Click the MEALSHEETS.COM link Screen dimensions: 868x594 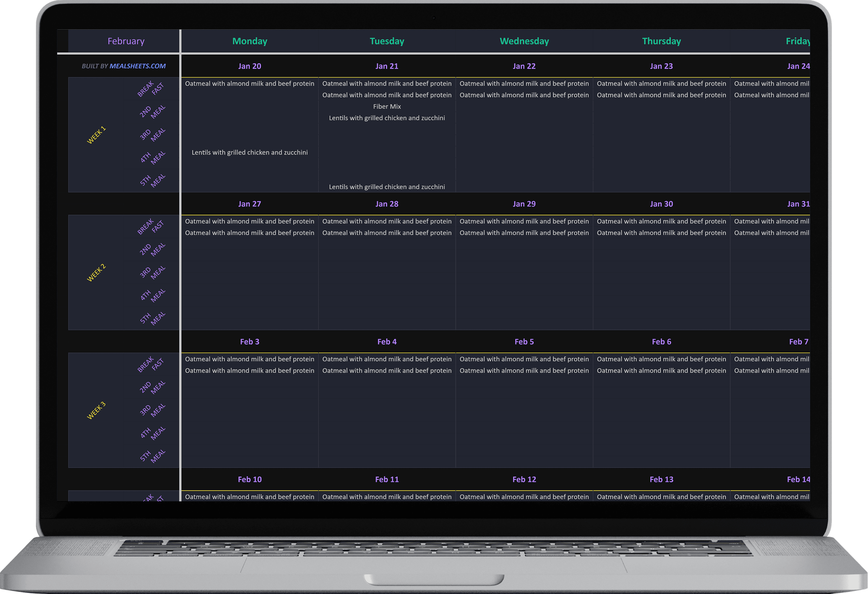[137, 66]
